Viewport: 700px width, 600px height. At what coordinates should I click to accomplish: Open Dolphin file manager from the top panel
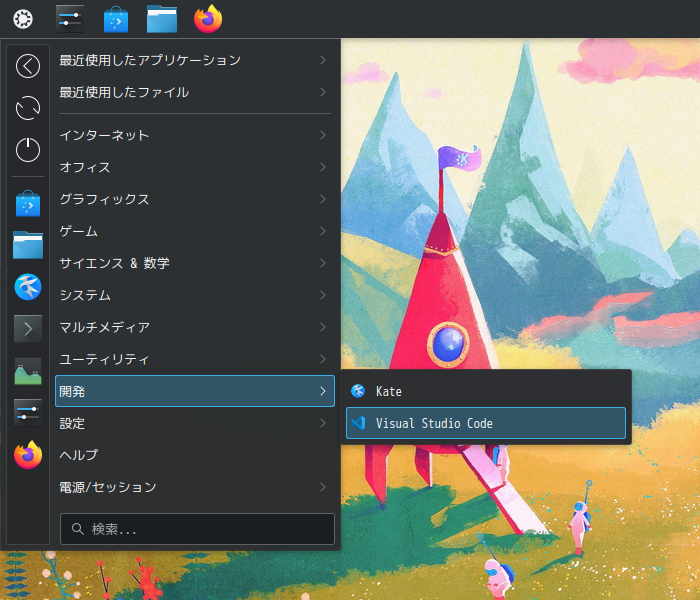click(162, 19)
